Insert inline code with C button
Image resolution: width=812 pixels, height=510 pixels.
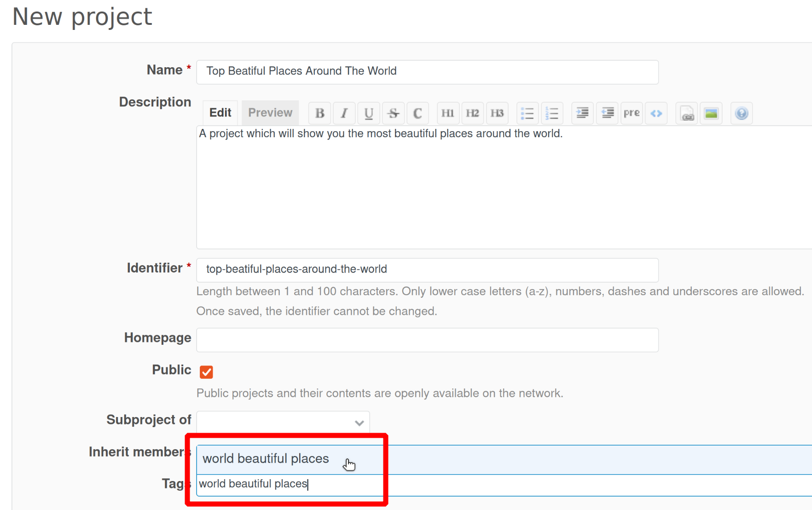coord(418,113)
